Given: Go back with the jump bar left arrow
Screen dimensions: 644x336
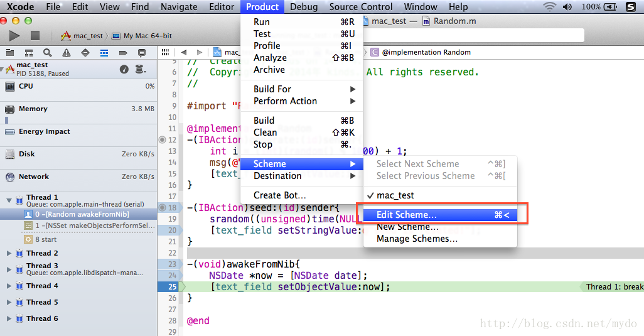Looking at the screenshot, I should [183, 52].
